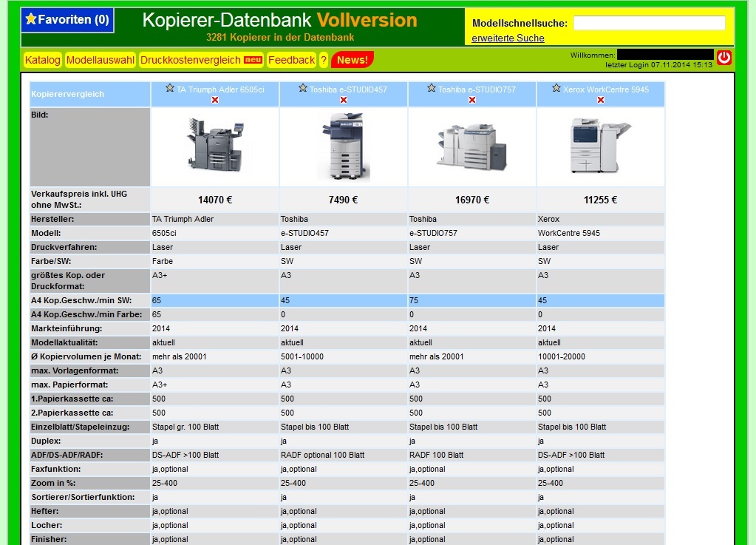Click favorite star for Toshiba e-STUDIO757
The image size is (756, 545).
432,88
